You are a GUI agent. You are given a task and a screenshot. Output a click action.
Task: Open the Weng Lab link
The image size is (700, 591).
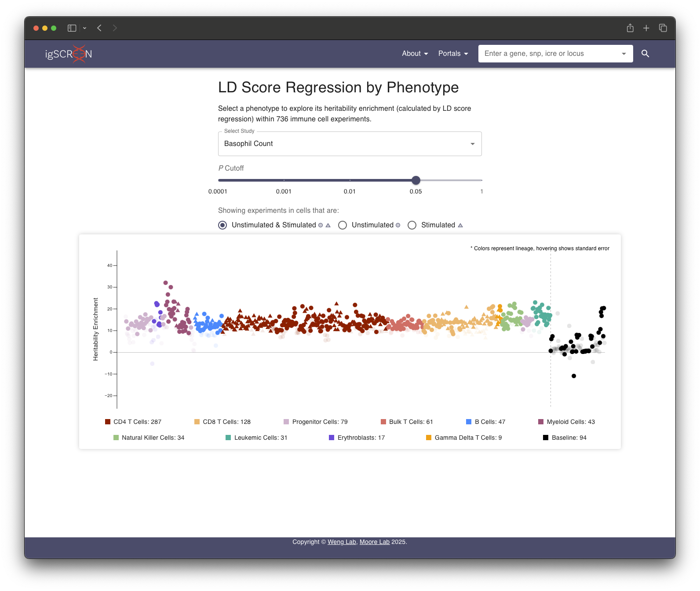342,542
